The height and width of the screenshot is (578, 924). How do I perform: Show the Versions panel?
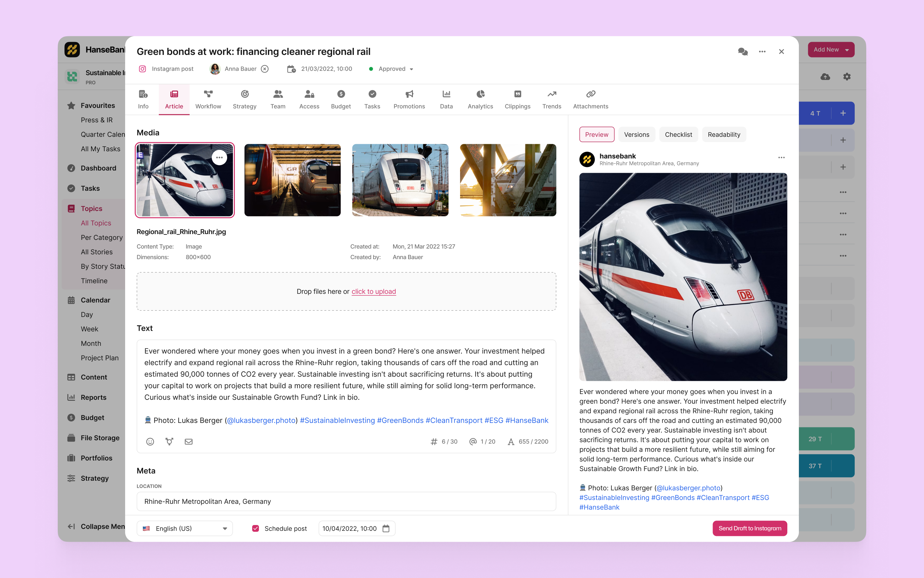pyautogui.click(x=637, y=134)
